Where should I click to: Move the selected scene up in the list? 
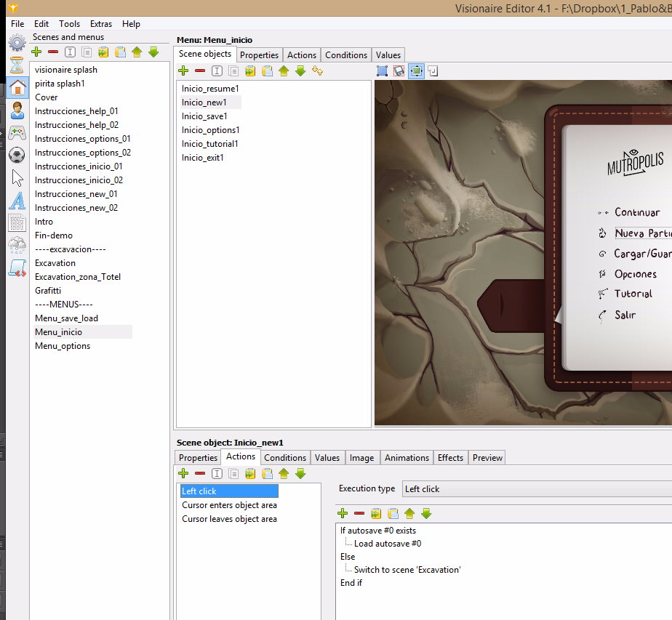click(x=137, y=52)
